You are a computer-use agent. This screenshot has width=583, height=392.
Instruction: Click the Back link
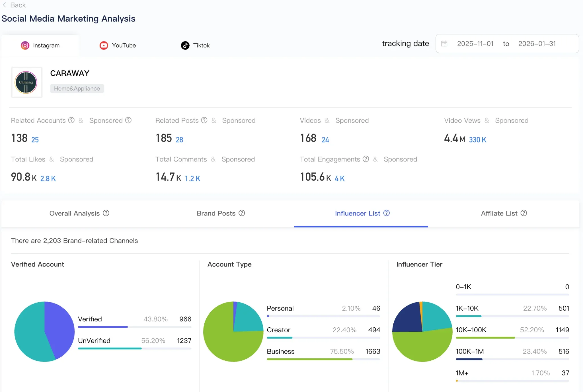click(14, 5)
